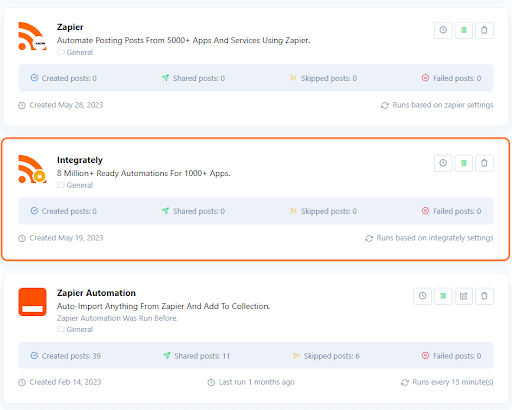Open the Integrately RSS feed logo

point(32,169)
